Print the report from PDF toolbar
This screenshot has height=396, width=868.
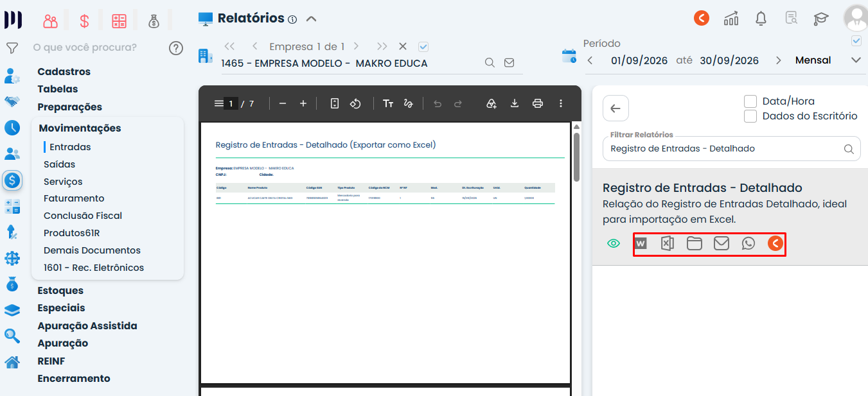tap(538, 103)
